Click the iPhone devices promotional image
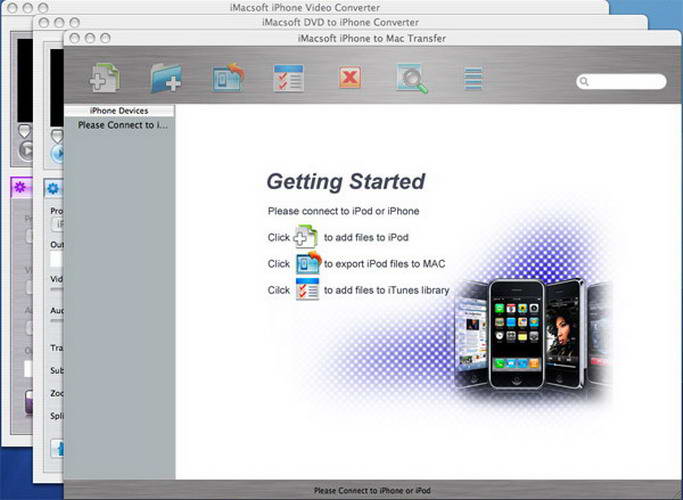The image size is (683, 500). pos(531,333)
